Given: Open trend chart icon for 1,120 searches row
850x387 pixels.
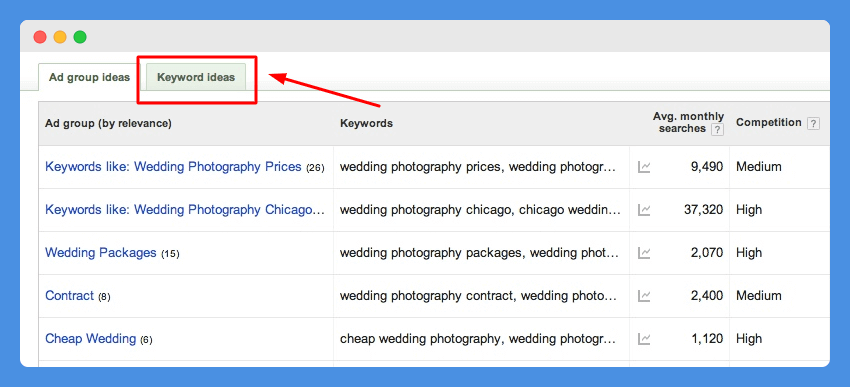Looking at the screenshot, I should [644, 339].
